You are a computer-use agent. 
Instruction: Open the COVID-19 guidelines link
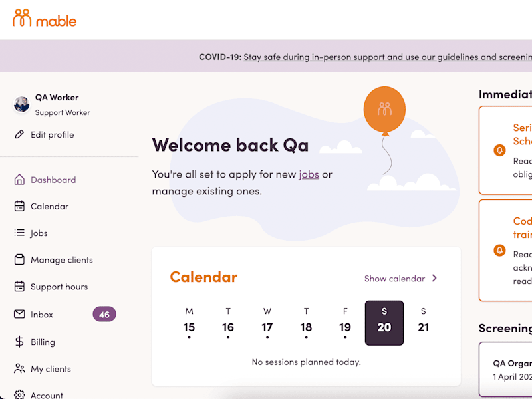(388, 57)
